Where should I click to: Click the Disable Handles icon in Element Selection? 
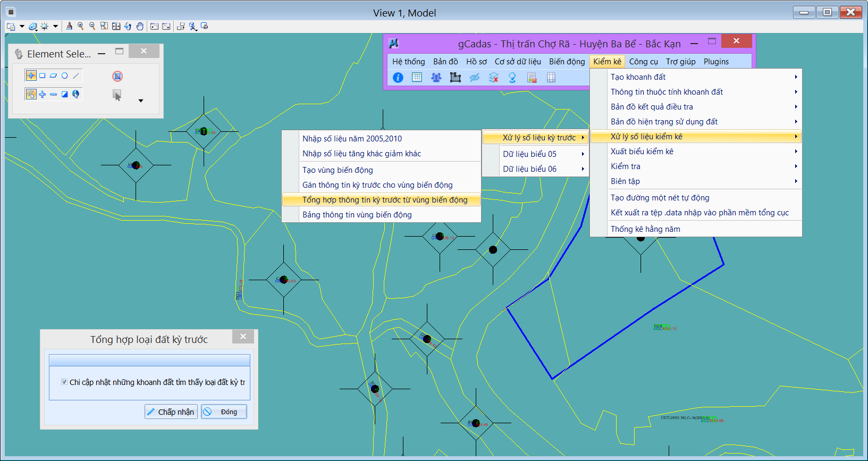click(117, 76)
